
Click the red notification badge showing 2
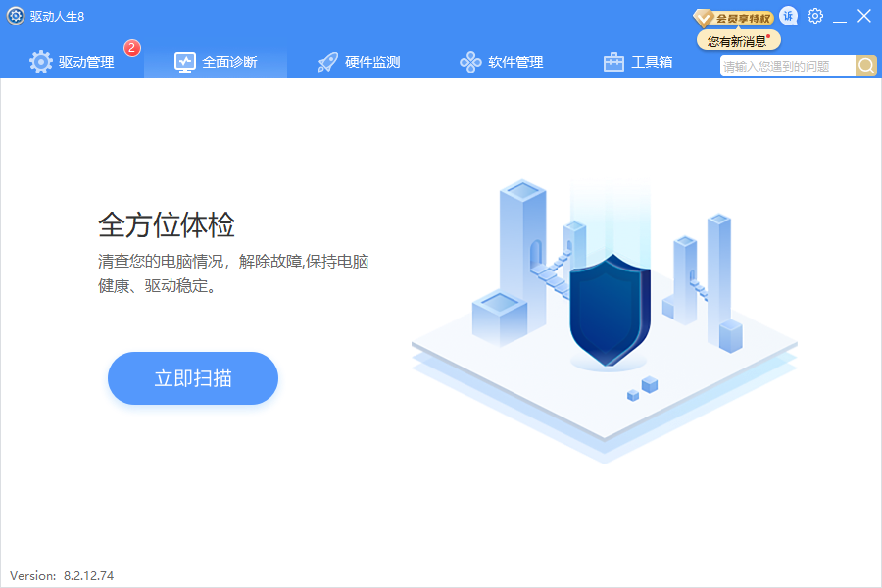coord(132,48)
